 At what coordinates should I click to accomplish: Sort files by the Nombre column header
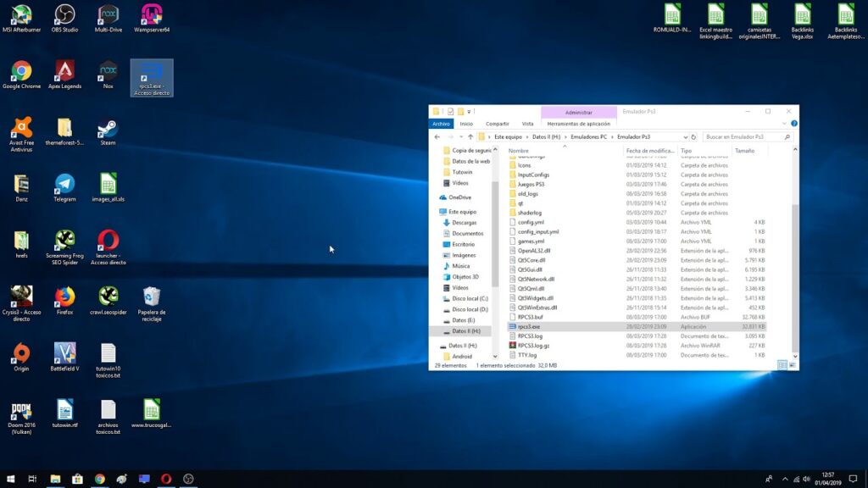pos(519,151)
